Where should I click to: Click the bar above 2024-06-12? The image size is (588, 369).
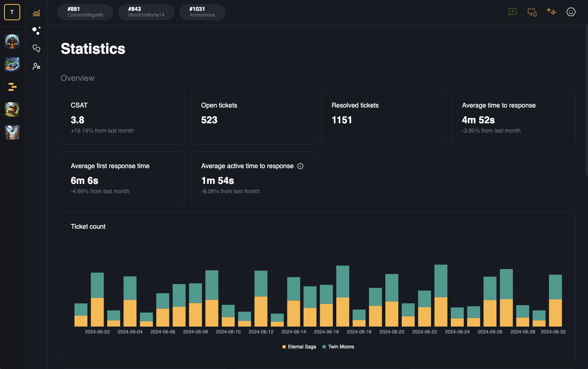[x=261, y=299]
